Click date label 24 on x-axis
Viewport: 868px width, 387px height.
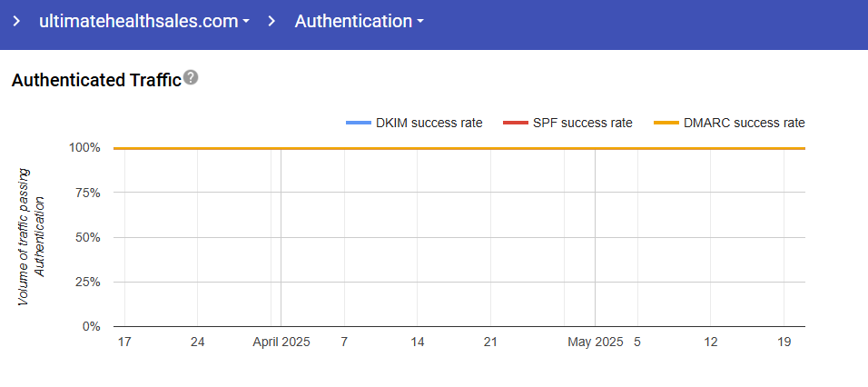[197, 342]
